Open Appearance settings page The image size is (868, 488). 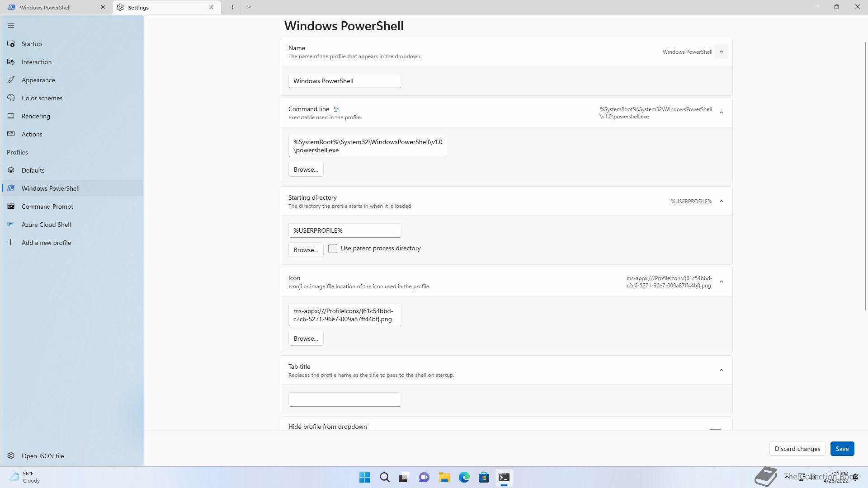(x=72, y=80)
